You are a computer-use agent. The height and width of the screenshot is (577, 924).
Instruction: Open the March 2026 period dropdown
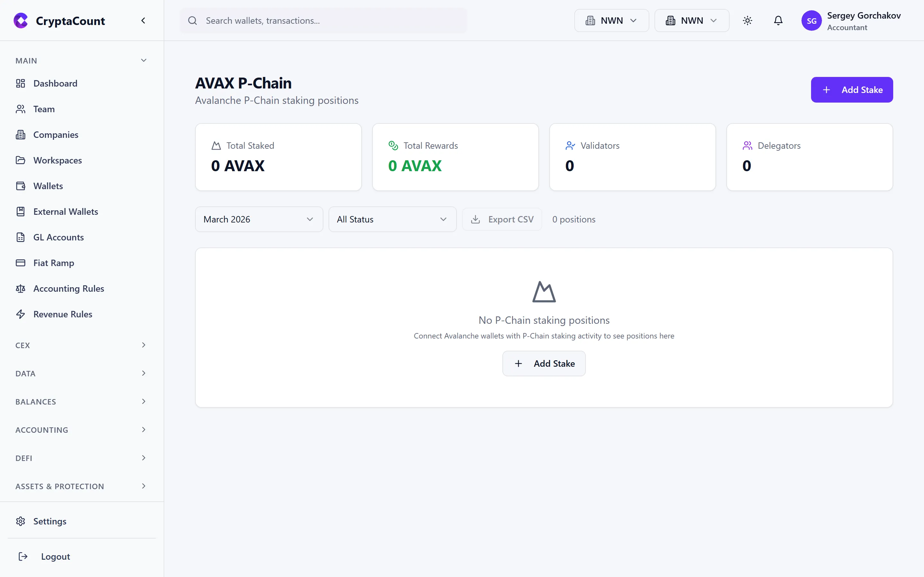click(x=259, y=220)
